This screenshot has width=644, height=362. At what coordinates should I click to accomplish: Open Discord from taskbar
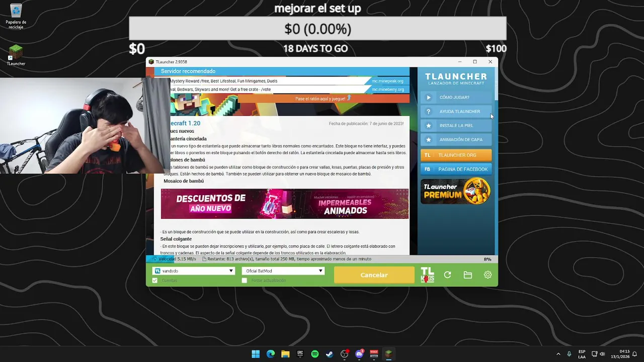point(359,354)
